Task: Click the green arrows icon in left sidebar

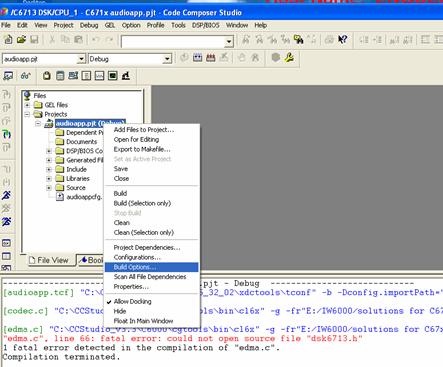Action: tap(7, 134)
